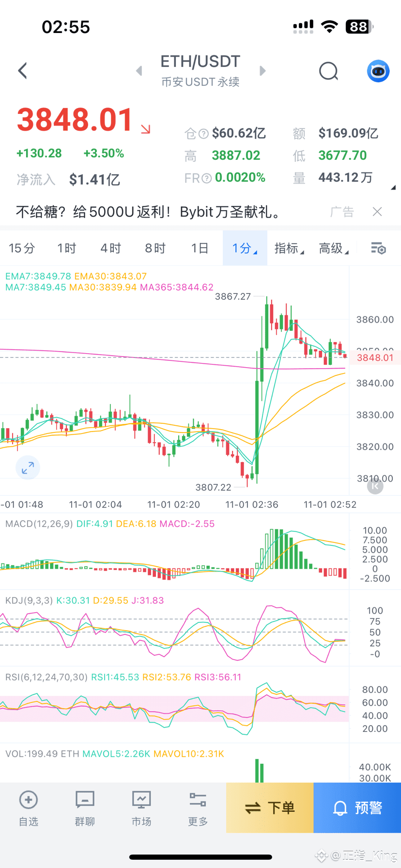Expand chart to fullscreen icon
This screenshot has width=401, height=868.
[28, 468]
